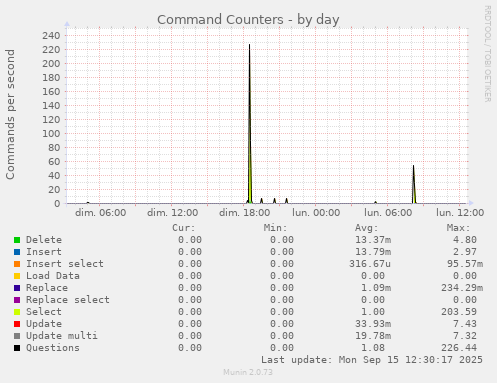This screenshot has width=497, height=383.
Task: Click the 'dim. 06:00' time axis label
Action: 101,213
